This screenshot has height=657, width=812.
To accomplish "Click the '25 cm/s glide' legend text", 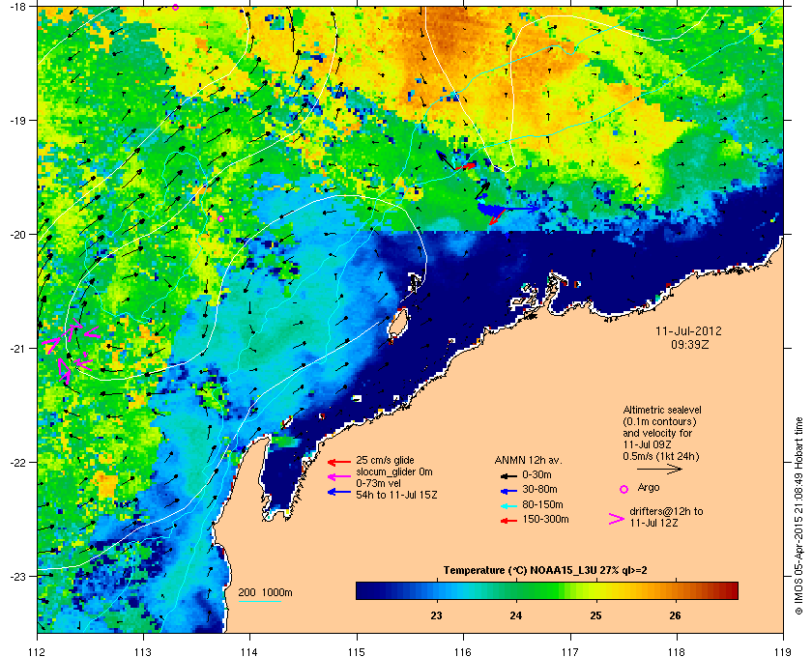I will pos(385,460).
